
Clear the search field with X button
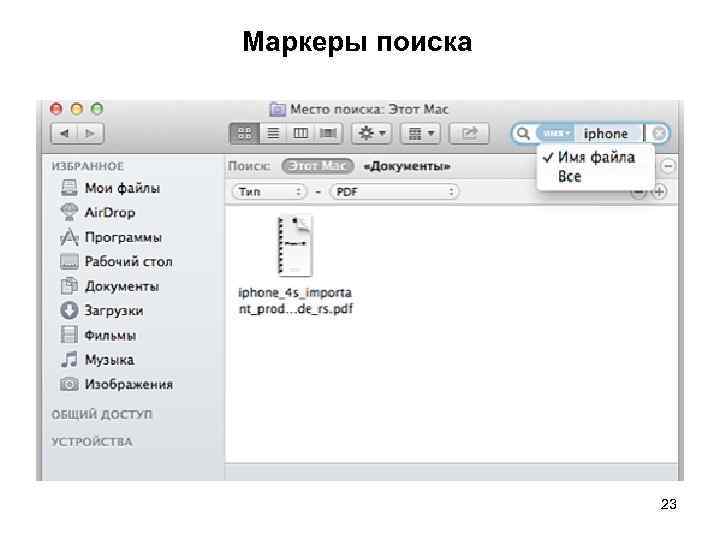click(658, 133)
